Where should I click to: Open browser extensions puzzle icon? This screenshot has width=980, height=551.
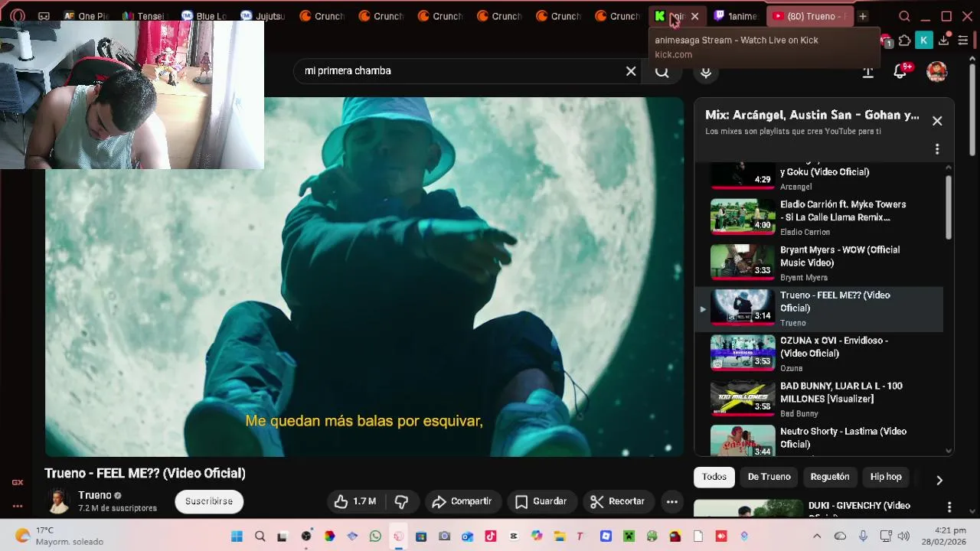(905, 41)
